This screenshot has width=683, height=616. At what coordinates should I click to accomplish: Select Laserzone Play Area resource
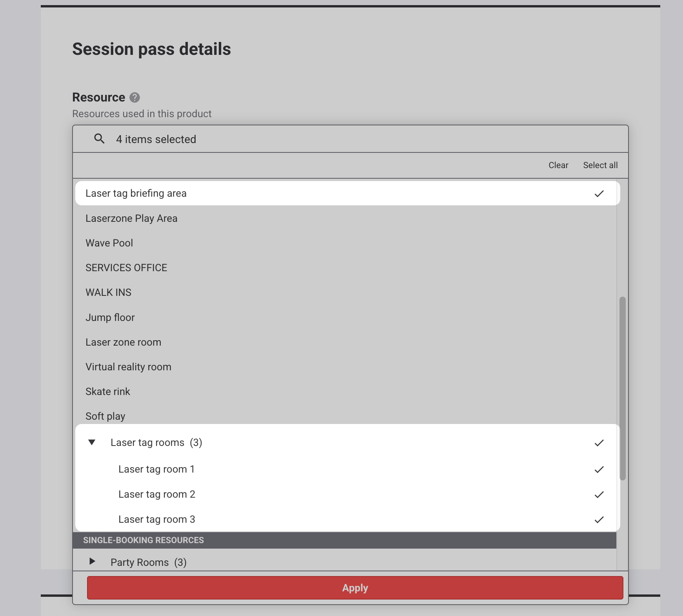click(x=131, y=218)
